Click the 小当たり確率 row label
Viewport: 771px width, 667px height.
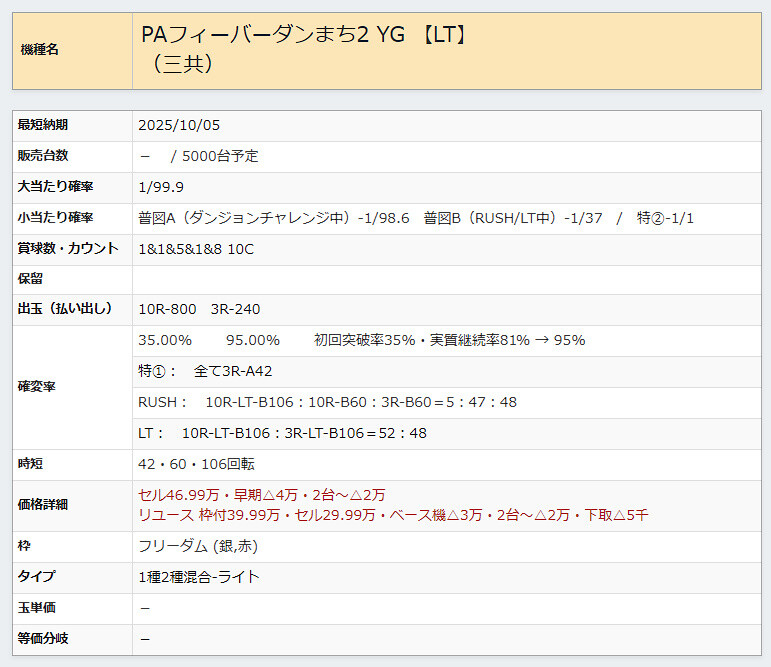pyautogui.click(x=55, y=218)
